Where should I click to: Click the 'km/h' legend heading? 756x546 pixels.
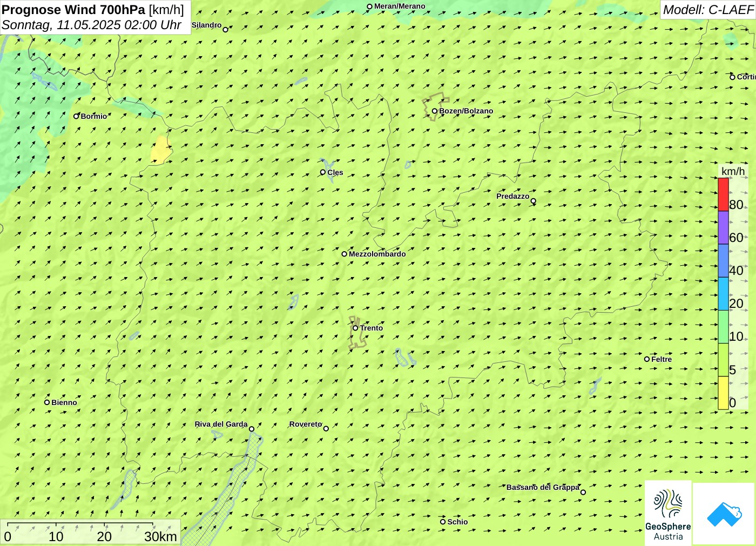733,171
